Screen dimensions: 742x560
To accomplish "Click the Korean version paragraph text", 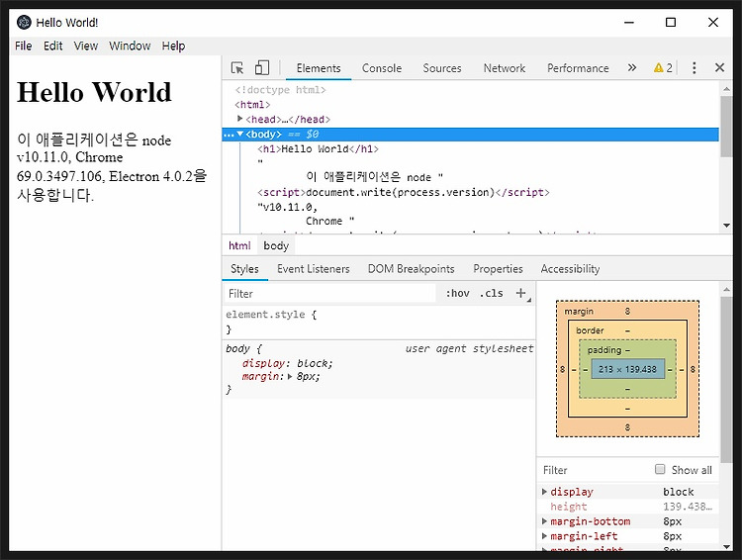I will point(112,166).
